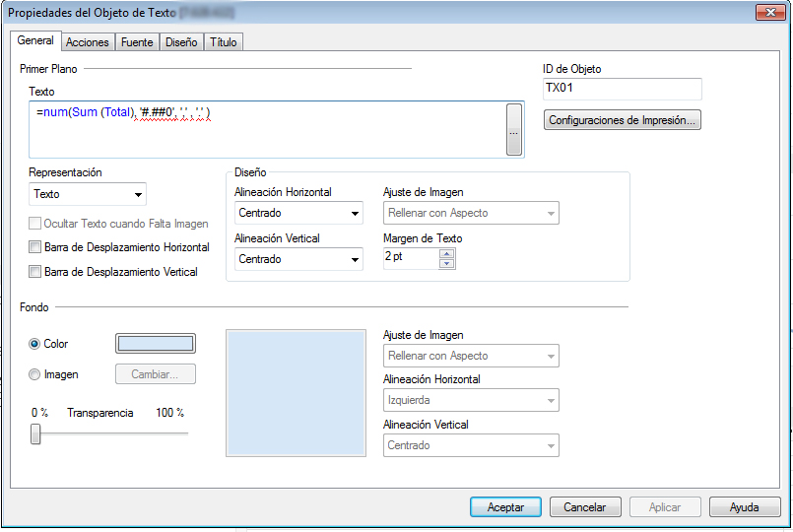The width and height of the screenshot is (793, 532).
Task: Enable Barra de Desplazamiento Horizontal checkbox
Action: pyautogui.click(x=35, y=247)
